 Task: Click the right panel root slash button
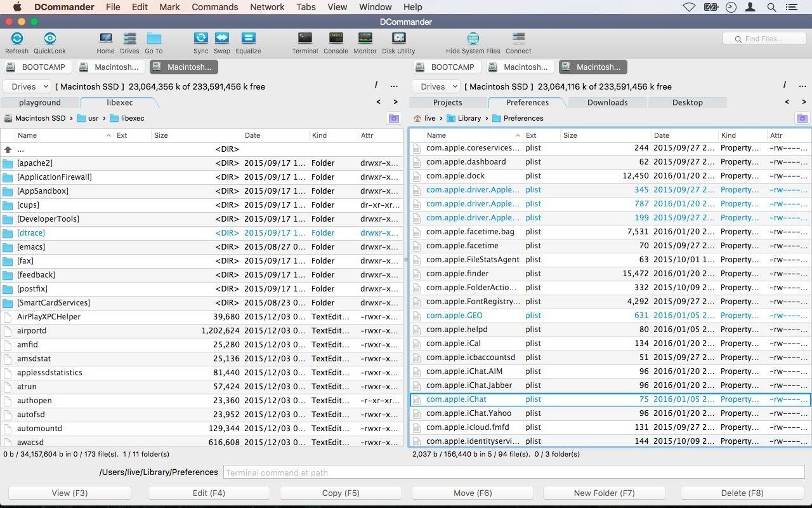click(784, 85)
